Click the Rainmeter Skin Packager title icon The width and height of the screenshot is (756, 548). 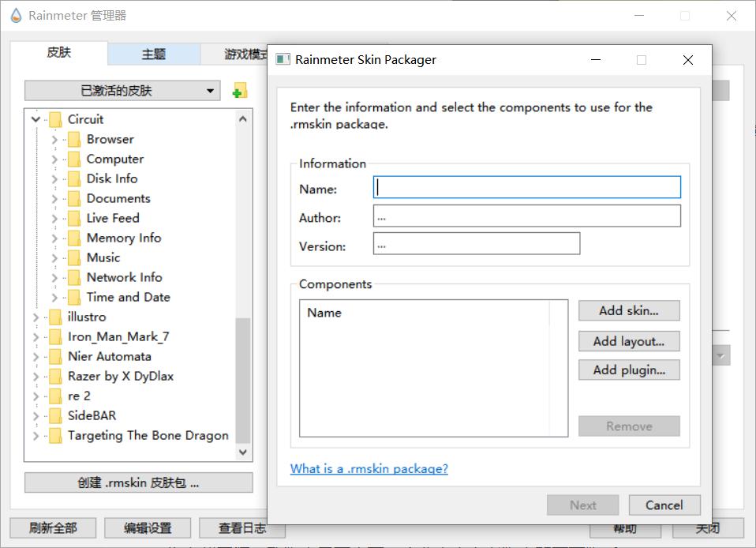[283, 60]
